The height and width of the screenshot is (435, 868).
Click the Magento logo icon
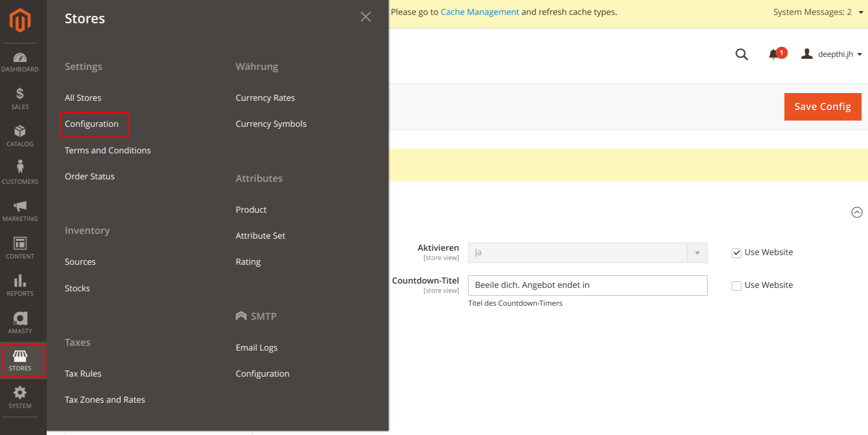pos(20,21)
